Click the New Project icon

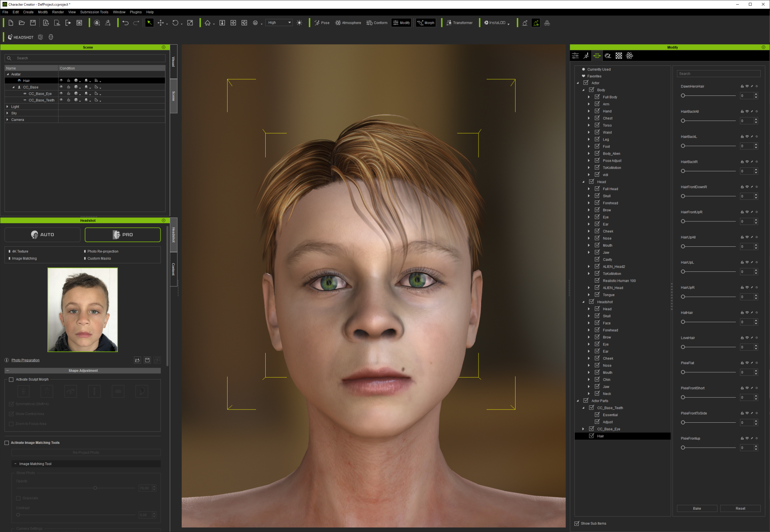point(11,23)
